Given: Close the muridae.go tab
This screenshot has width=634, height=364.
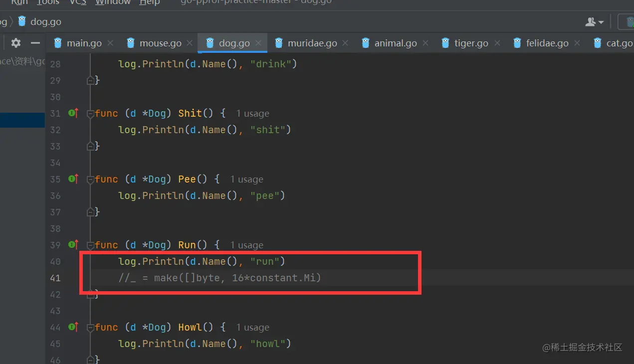Looking at the screenshot, I should click(x=346, y=43).
